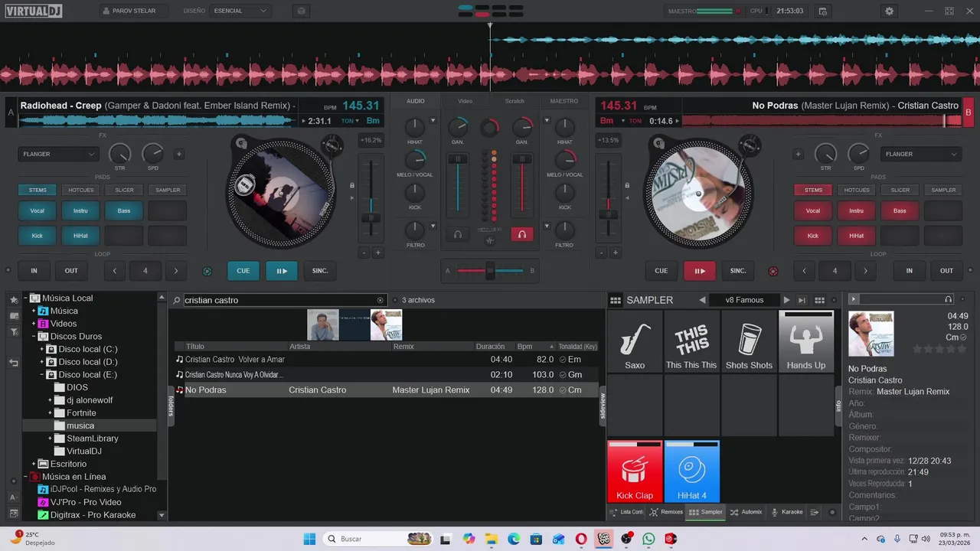Screen dimensions: 980x551
Task: Open the right deck FLANGER effect dropdown
Action: coord(922,154)
